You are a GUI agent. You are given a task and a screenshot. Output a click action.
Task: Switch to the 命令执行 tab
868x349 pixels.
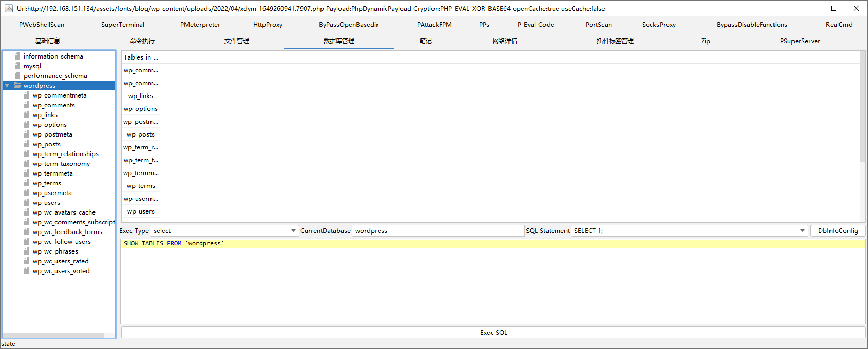coord(142,41)
